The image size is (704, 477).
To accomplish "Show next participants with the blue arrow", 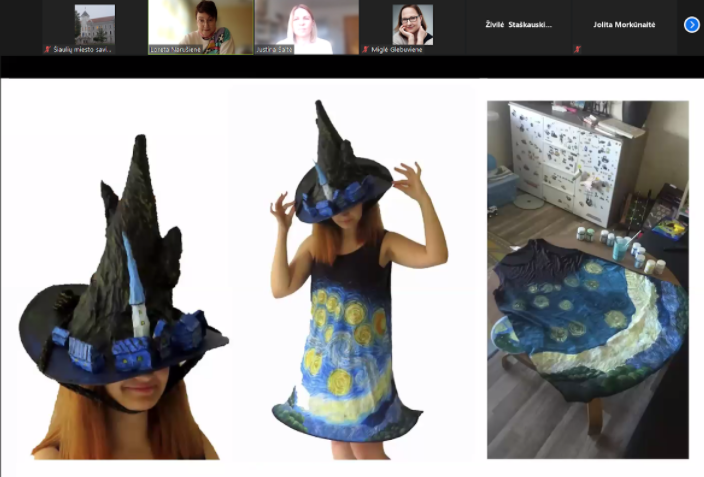I will (x=691, y=25).
